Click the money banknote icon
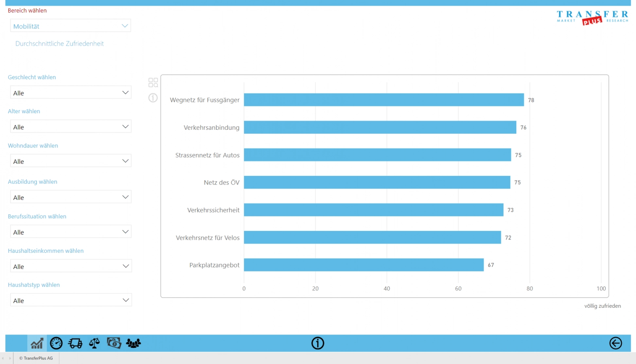 pyautogui.click(x=114, y=343)
